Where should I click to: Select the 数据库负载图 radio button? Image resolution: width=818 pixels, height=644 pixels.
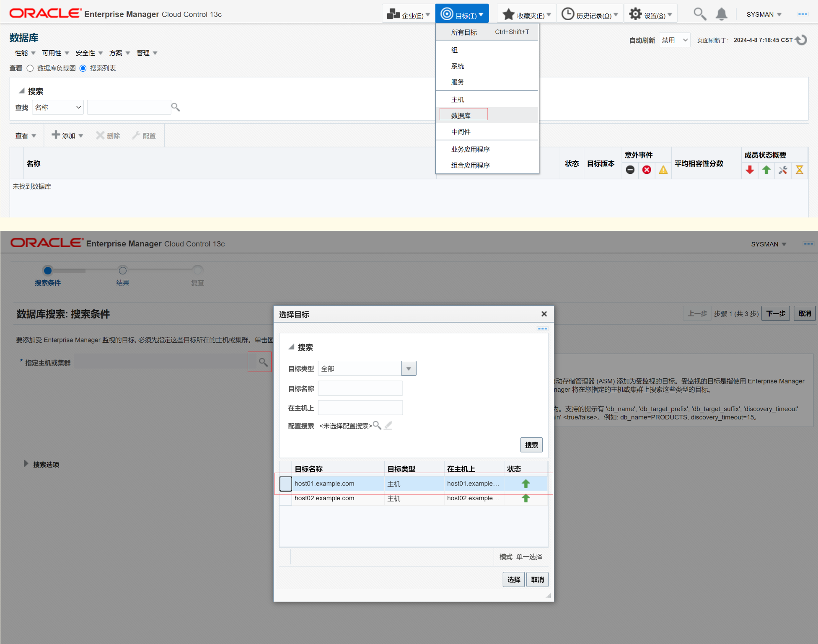[x=30, y=68]
